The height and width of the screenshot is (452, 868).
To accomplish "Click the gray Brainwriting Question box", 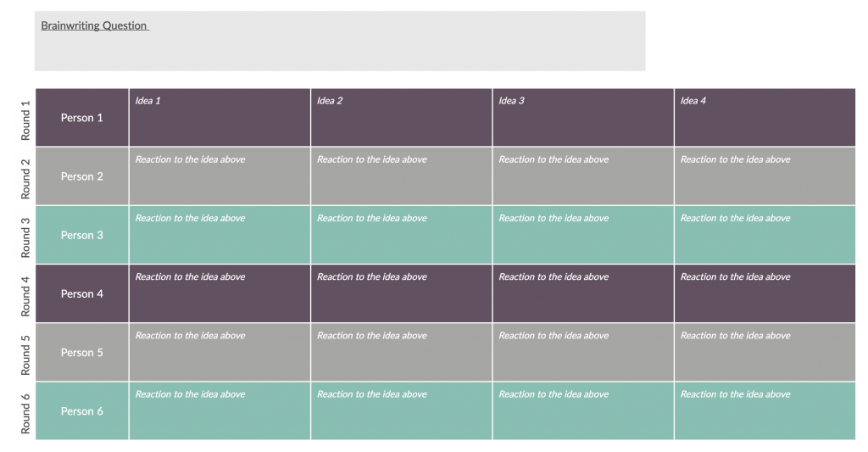I will point(340,41).
